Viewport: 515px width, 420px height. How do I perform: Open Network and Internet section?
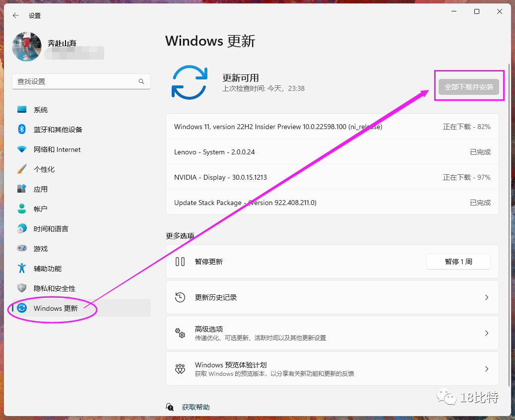coord(57,149)
